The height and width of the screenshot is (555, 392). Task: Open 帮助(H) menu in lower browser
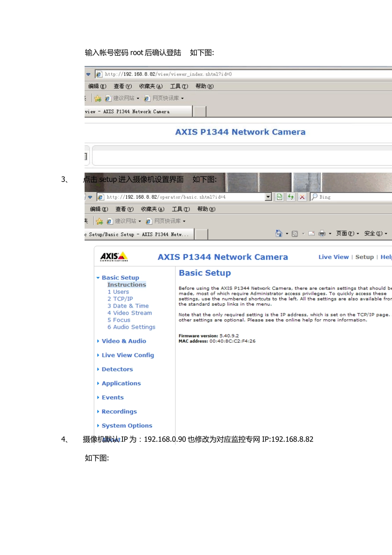pos(206,209)
